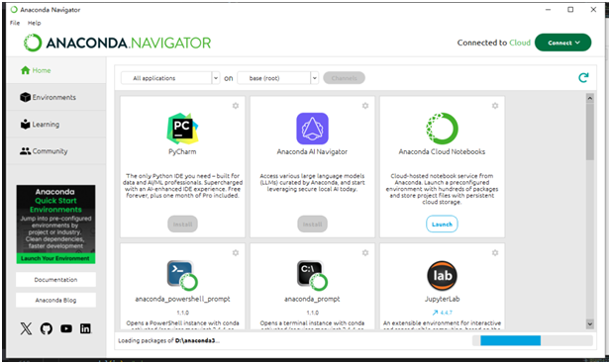The image size is (611, 364).
Task: Click the JupyterLab name text
Action: tap(442, 299)
